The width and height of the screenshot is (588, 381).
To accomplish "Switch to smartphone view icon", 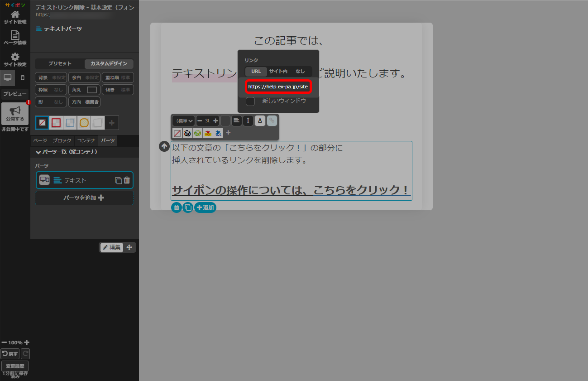I will pyautogui.click(x=23, y=78).
